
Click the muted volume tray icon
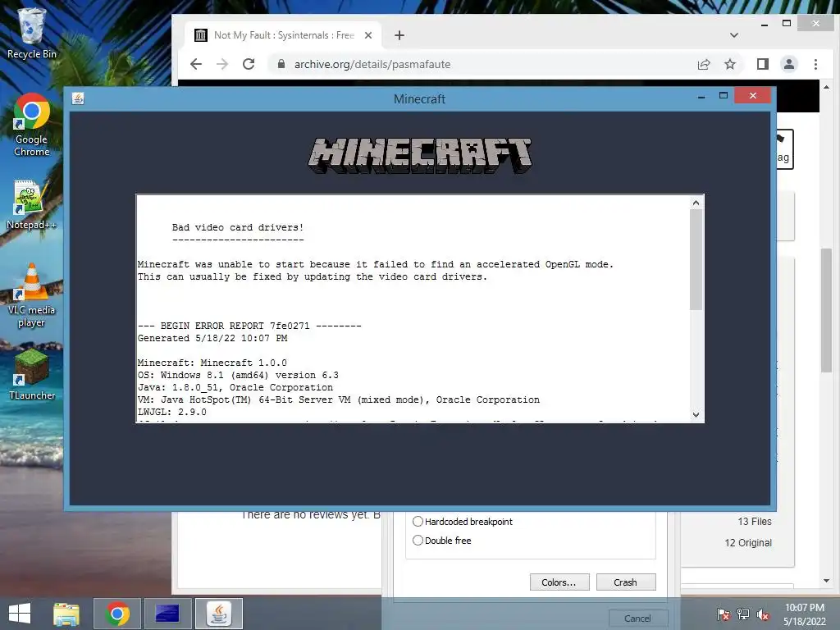(763, 614)
